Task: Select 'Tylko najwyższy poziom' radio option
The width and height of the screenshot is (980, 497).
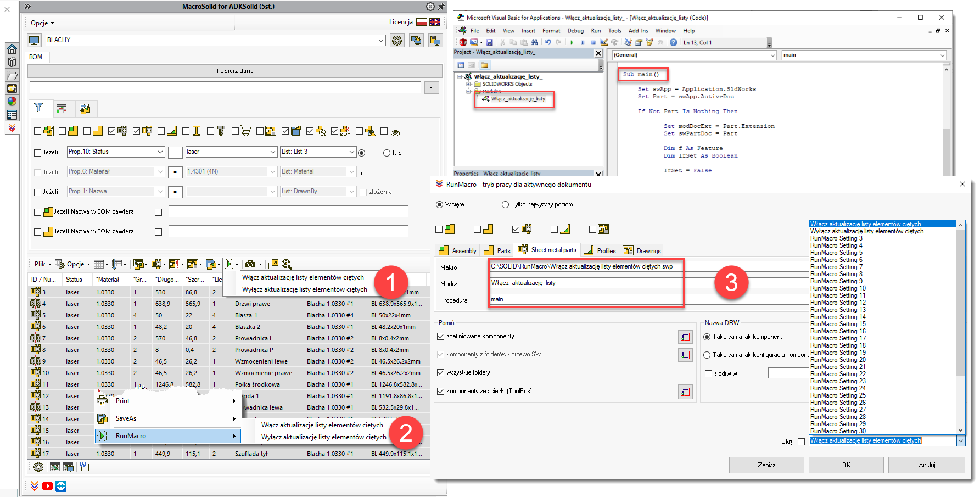Action: [x=505, y=204]
